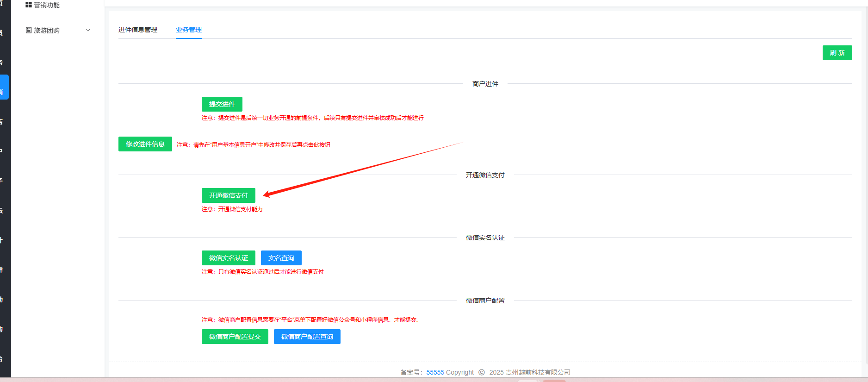Open the blue 实名查询 button
The image size is (868, 382).
pos(281,258)
